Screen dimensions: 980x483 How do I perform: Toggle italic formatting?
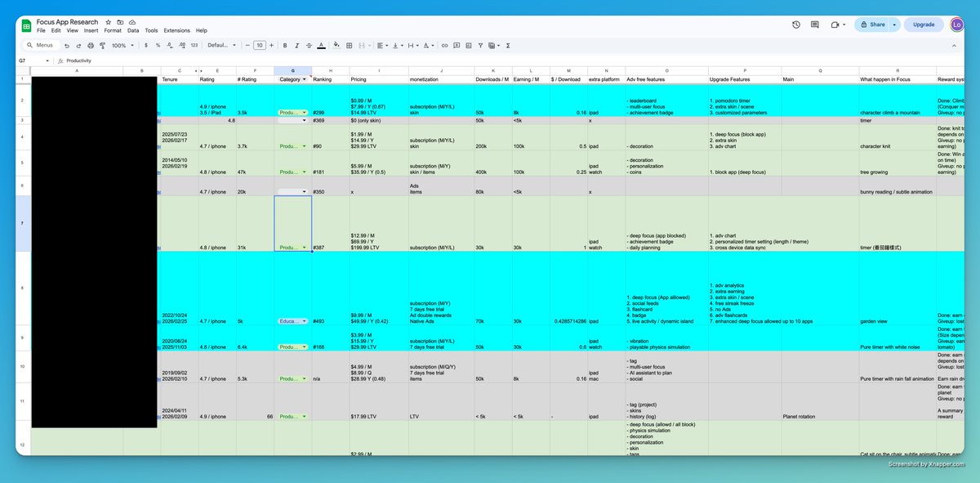(x=296, y=45)
